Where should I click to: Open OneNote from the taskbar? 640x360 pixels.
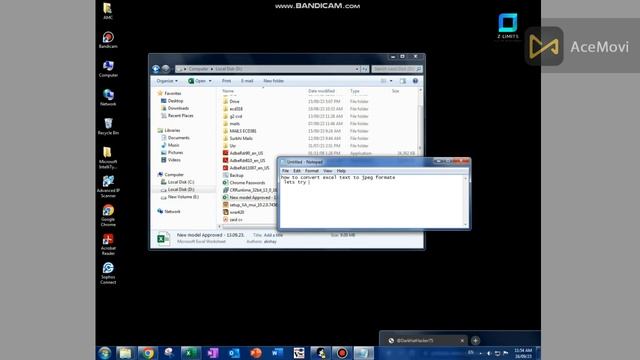point(212,353)
